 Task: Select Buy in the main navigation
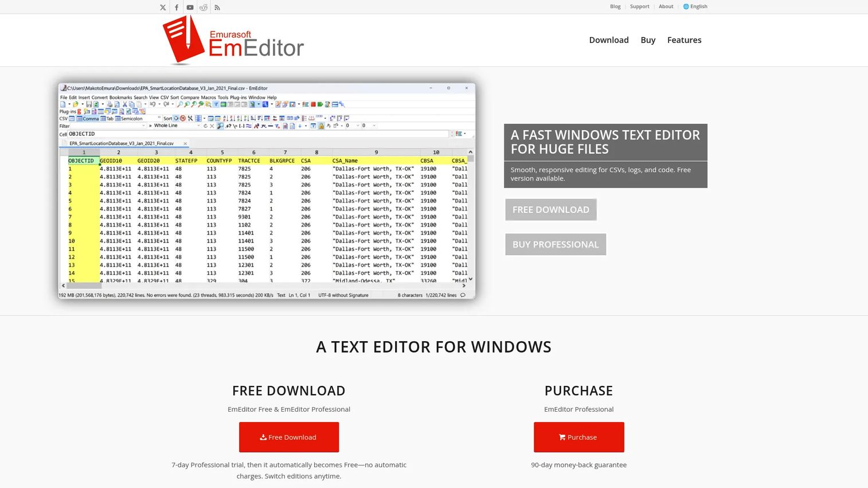pyautogui.click(x=648, y=40)
